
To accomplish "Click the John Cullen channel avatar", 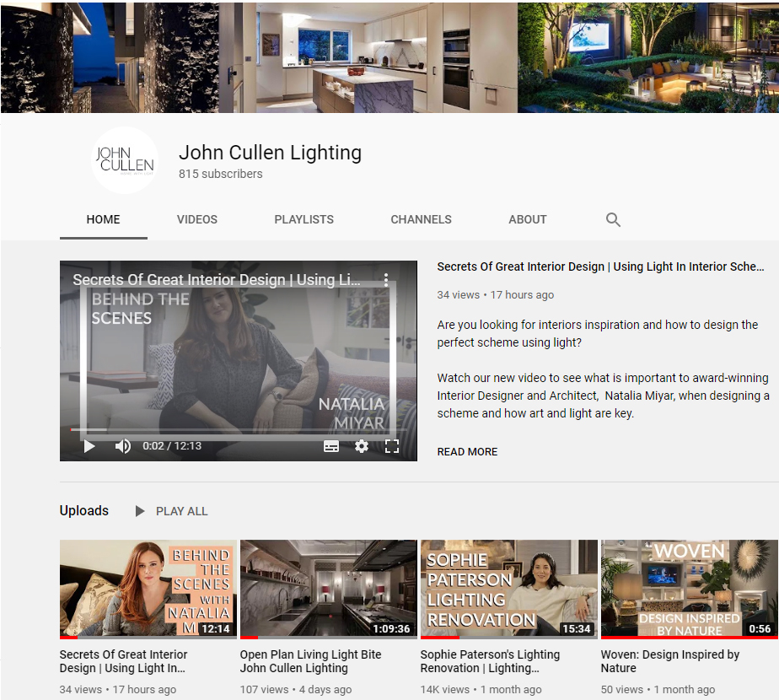I will [125, 160].
